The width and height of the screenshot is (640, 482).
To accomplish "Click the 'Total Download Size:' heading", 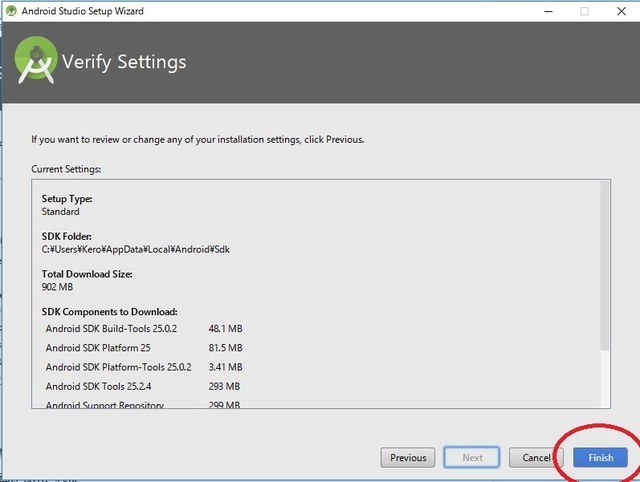I will point(87,274).
